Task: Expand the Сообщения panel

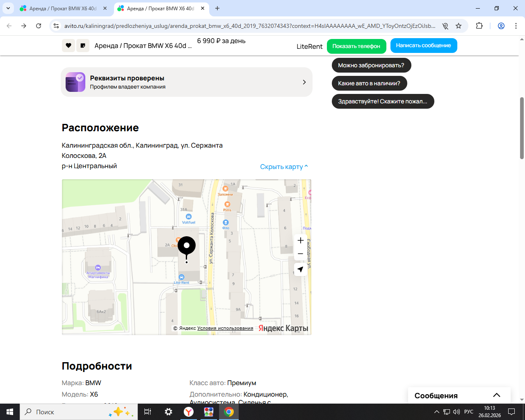Action: pyautogui.click(x=496, y=395)
